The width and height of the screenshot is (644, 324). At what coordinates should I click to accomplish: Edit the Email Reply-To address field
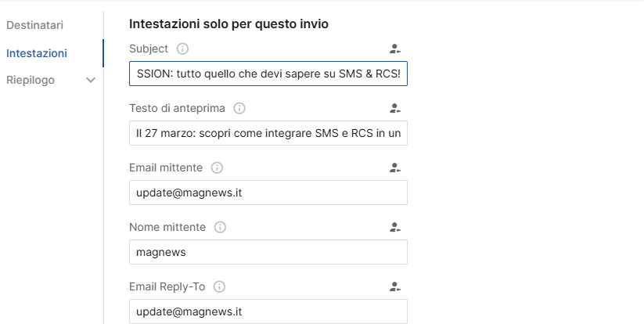268,311
